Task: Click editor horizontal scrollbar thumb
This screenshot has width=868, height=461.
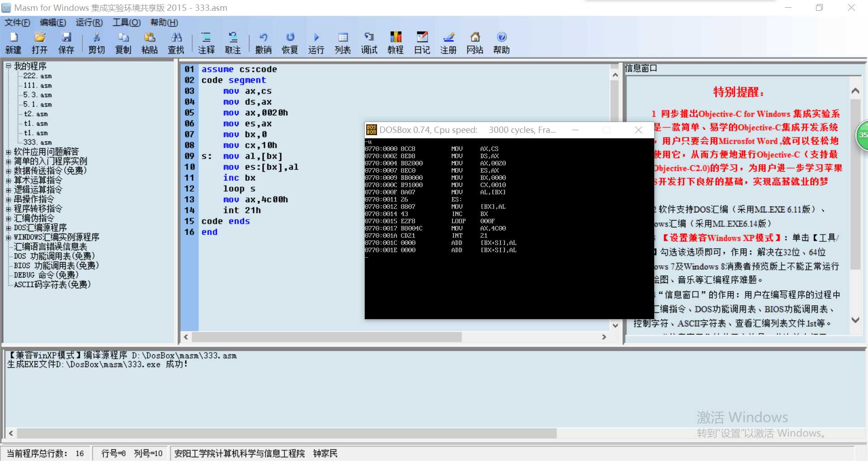Action: pos(327,337)
